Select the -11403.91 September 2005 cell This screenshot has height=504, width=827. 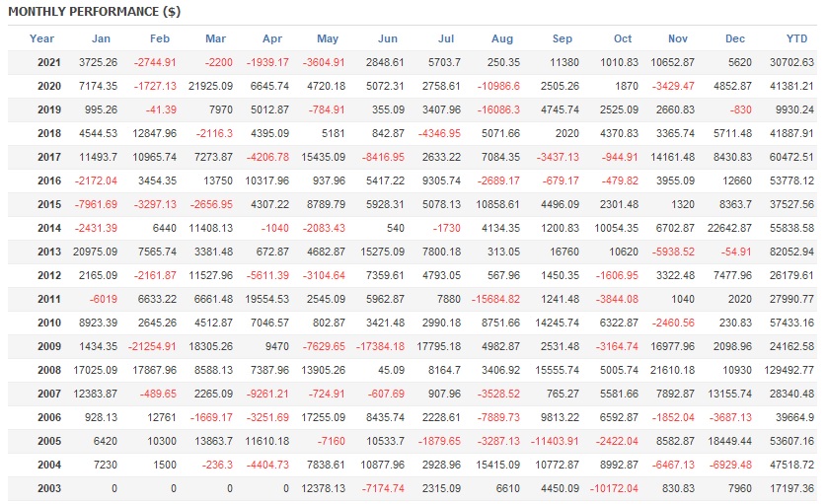(557, 441)
